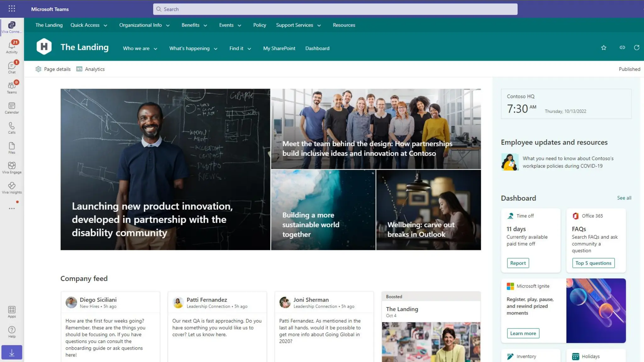The height and width of the screenshot is (362, 644).
Task: Expand Support Services dropdown
Action: coord(298,25)
